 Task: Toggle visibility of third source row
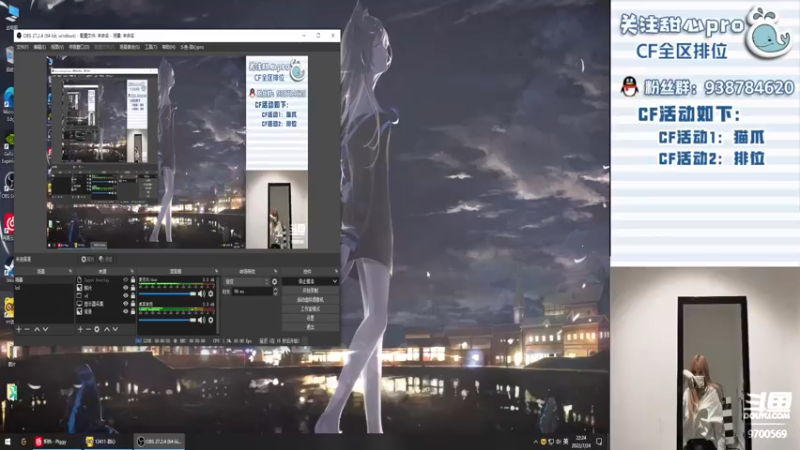click(126, 295)
